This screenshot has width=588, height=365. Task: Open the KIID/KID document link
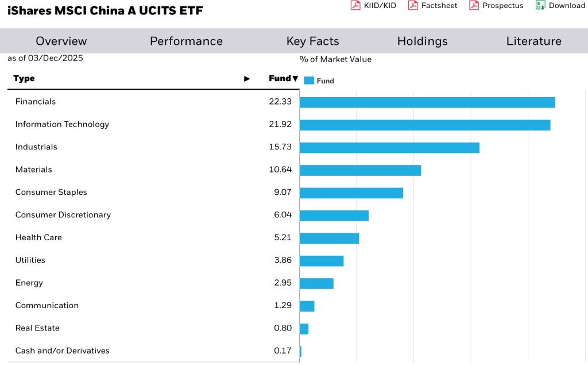tap(380, 6)
